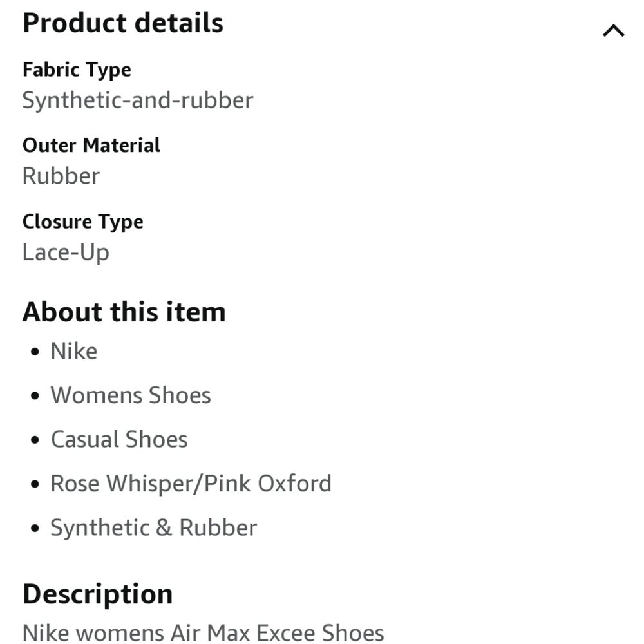Click the Product details heading
The height and width of the screenshot is (644, 644).
pyautogui.click(x=123, y=23)
